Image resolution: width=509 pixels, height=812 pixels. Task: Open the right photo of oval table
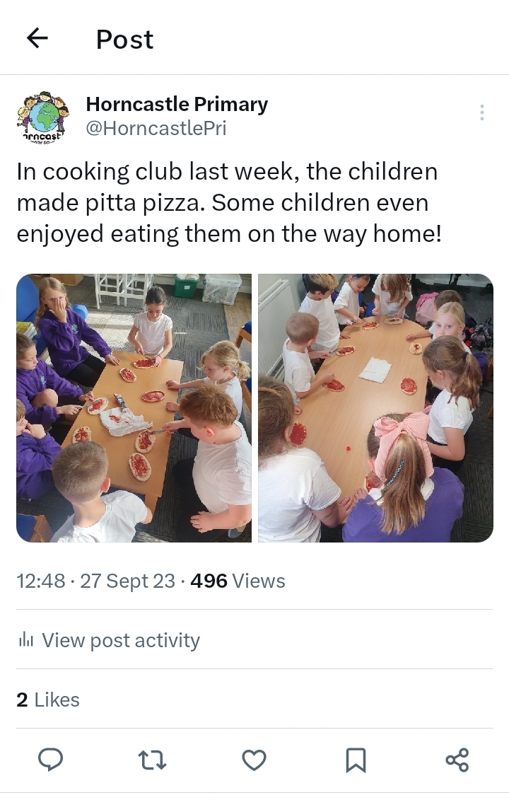pyautogui.click(x=375, y=408)
